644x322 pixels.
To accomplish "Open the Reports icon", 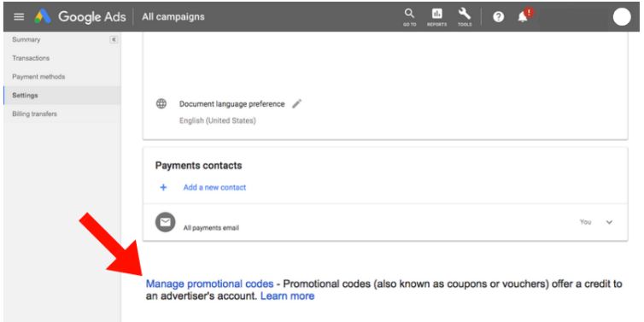I will point(436,17).
